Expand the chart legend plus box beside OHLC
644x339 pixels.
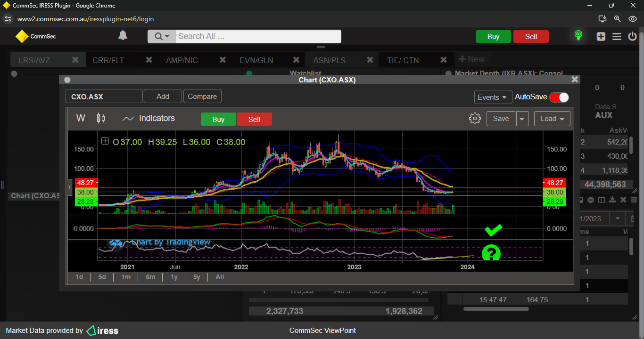click(105, 141)
